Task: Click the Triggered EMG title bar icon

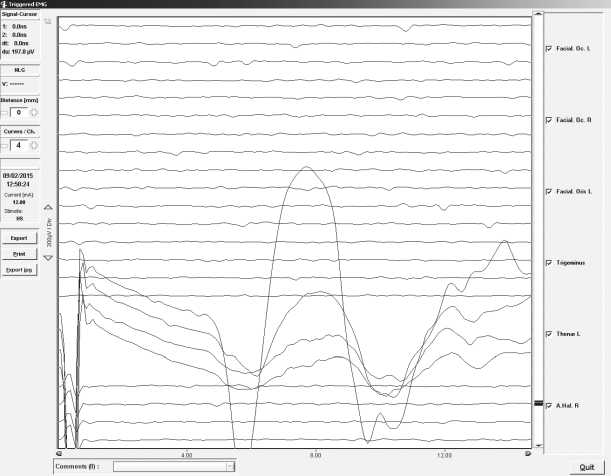Action: [x=4, y=4]
